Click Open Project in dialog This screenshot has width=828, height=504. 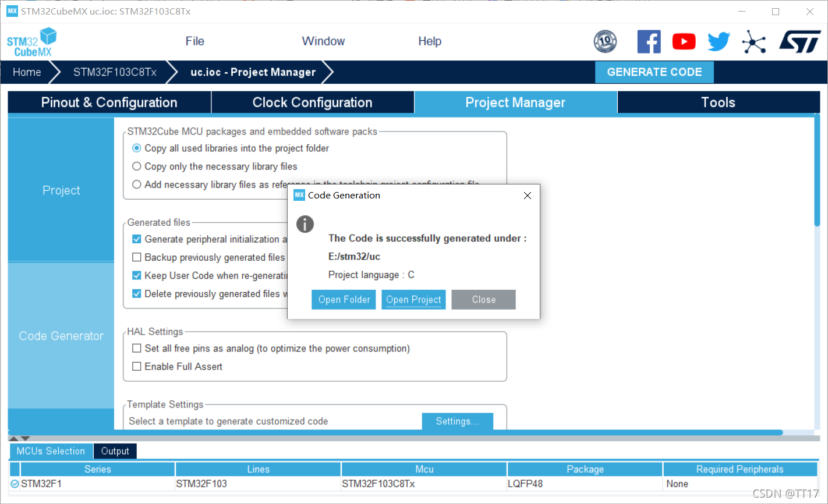point(413,300)
